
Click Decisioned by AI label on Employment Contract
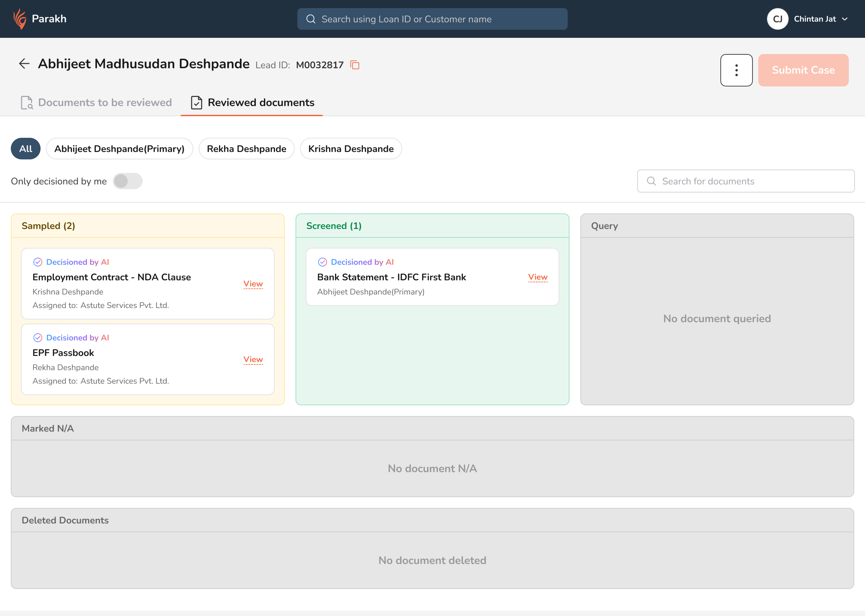point(77,262)
